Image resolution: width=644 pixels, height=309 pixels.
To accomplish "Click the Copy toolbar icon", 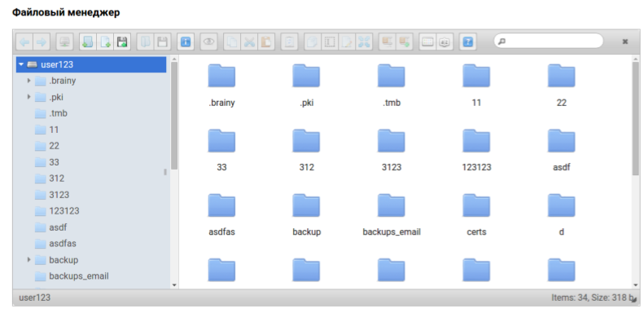I will [x=232, y=42].
